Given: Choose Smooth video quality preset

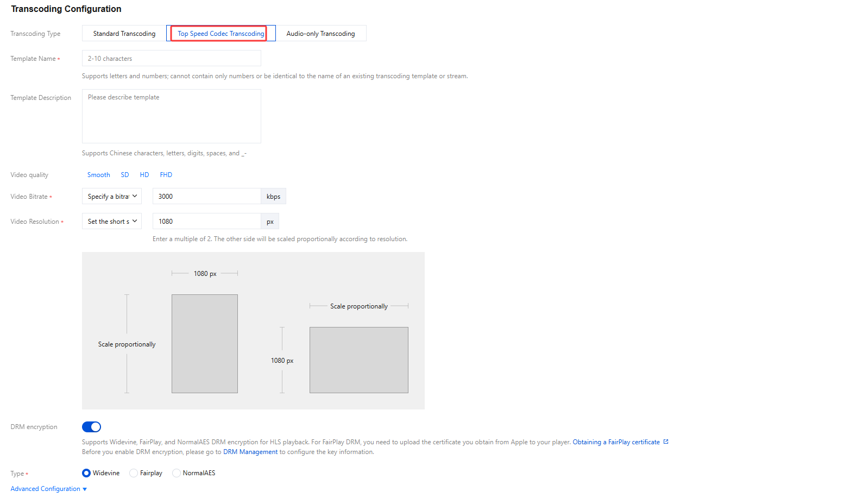Looking at the screenshot, I should point(98,175).
